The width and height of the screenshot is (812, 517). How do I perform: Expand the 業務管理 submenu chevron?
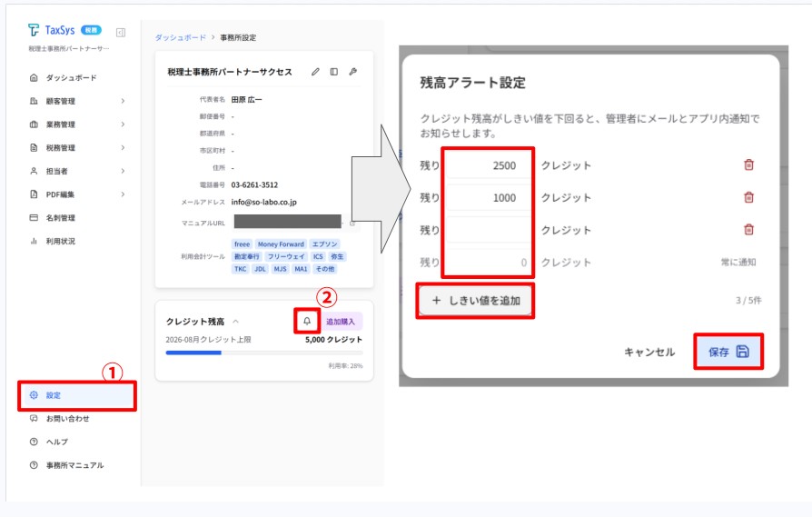coord(123,124)
